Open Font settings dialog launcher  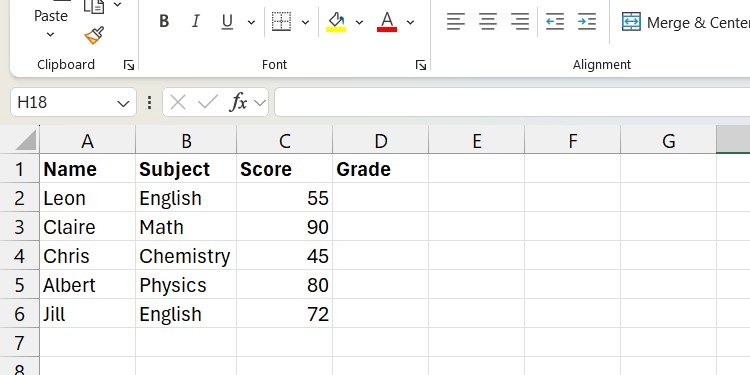click(421, 65)
